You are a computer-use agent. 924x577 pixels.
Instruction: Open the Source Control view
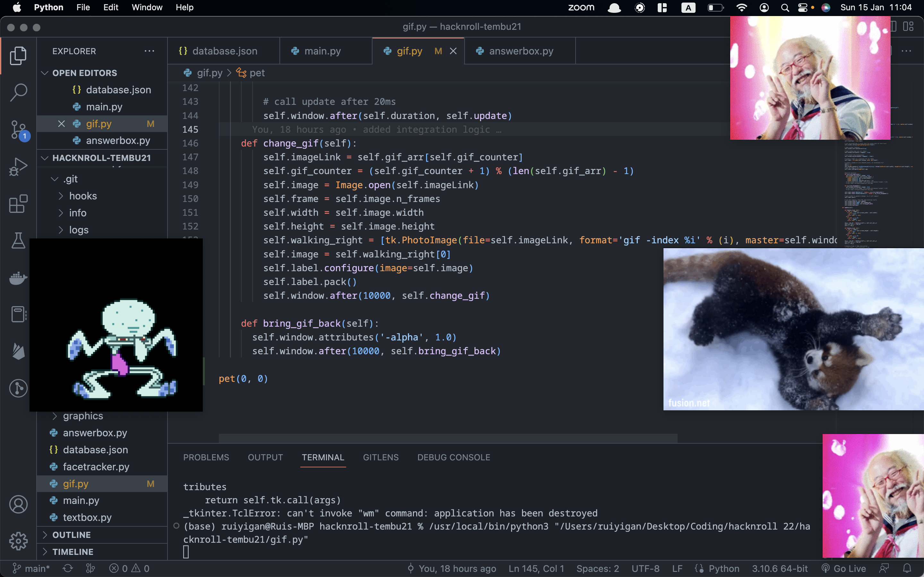point(18,130)
